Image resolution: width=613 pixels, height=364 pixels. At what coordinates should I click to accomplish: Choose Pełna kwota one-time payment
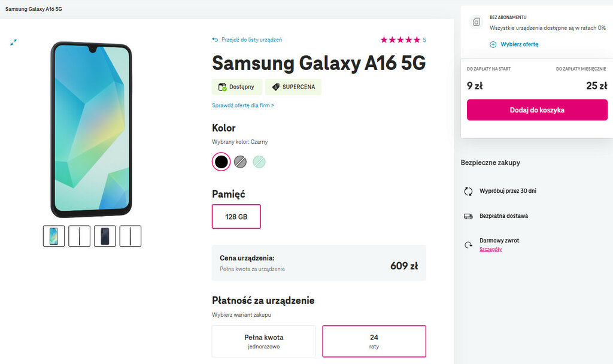click(263, 341)
